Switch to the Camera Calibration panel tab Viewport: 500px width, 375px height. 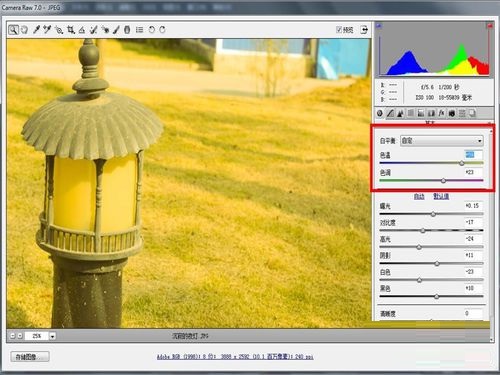point(452,113)
